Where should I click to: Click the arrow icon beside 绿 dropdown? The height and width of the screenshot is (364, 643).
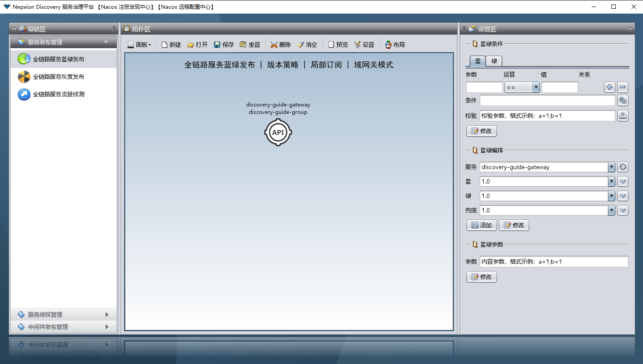click(623, 196)
